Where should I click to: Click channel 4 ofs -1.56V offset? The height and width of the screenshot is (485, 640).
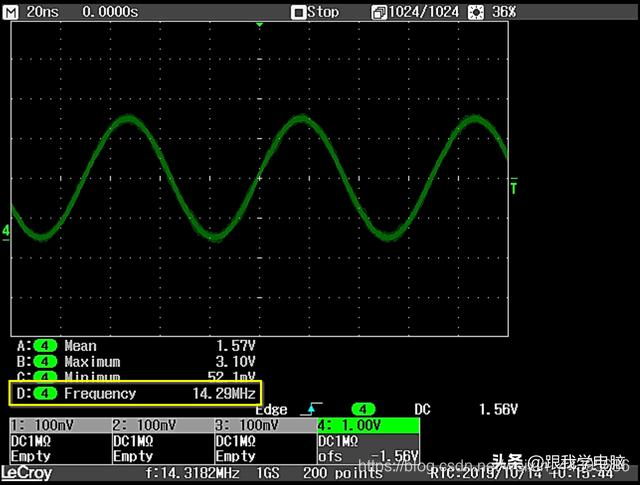pyautogui.click(x=369, y=456)
